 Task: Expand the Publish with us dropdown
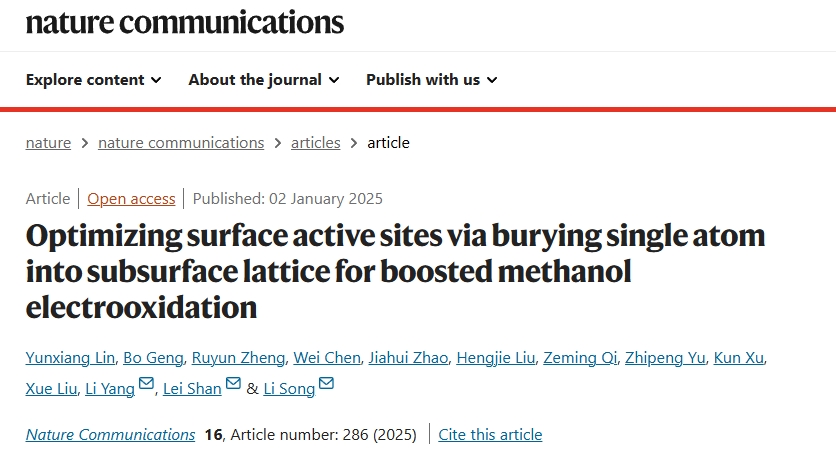[x=431, y=80]
